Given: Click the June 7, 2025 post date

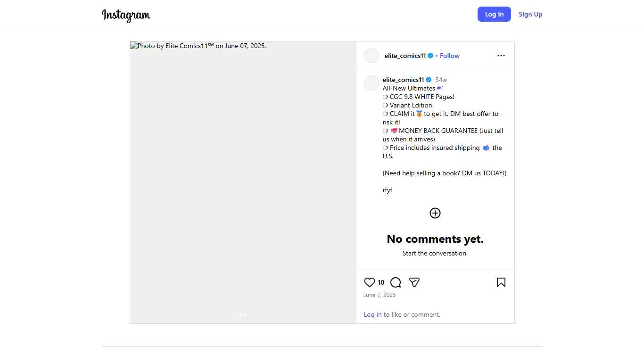Looking at the screenshot, I should click(380, 295).
